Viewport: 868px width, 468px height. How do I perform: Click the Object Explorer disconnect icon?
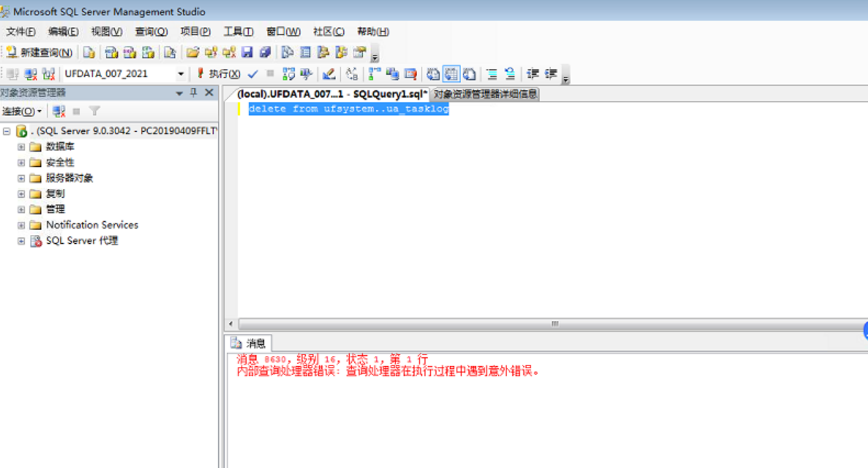point(59,111)
